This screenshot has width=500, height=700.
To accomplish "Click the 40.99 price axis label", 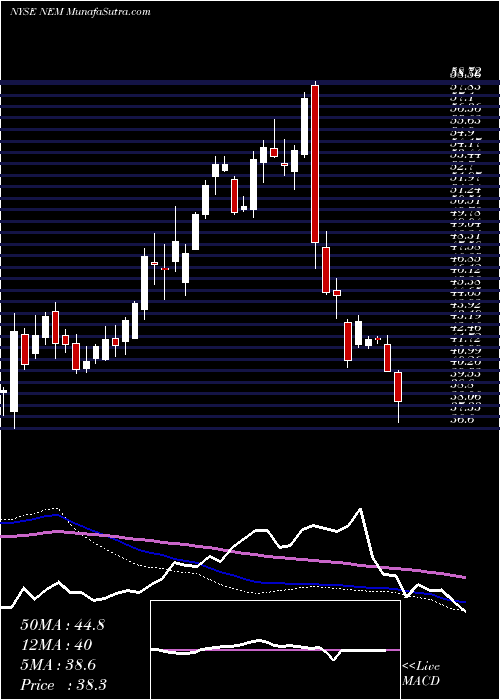I will coord(465,351).
